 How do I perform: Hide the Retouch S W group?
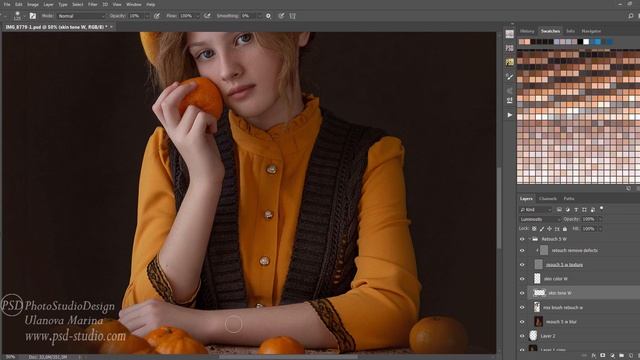[x=522, y=239]
